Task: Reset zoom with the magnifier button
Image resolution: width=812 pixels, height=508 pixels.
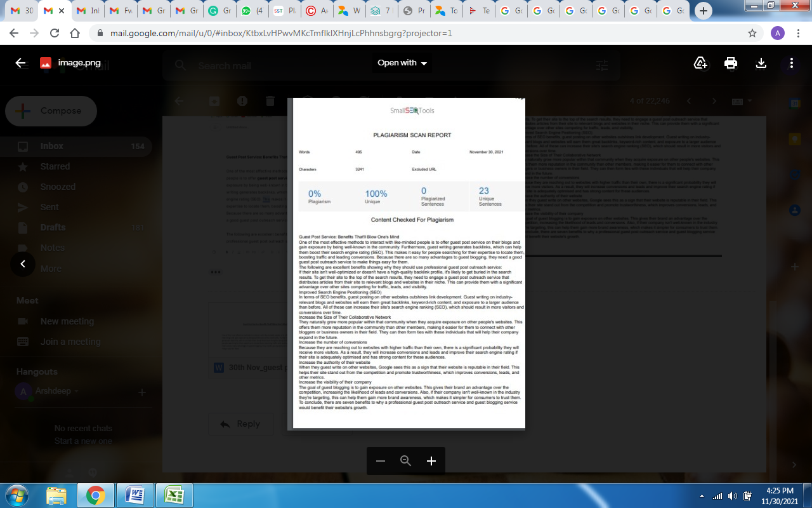Action: (406, 461)
